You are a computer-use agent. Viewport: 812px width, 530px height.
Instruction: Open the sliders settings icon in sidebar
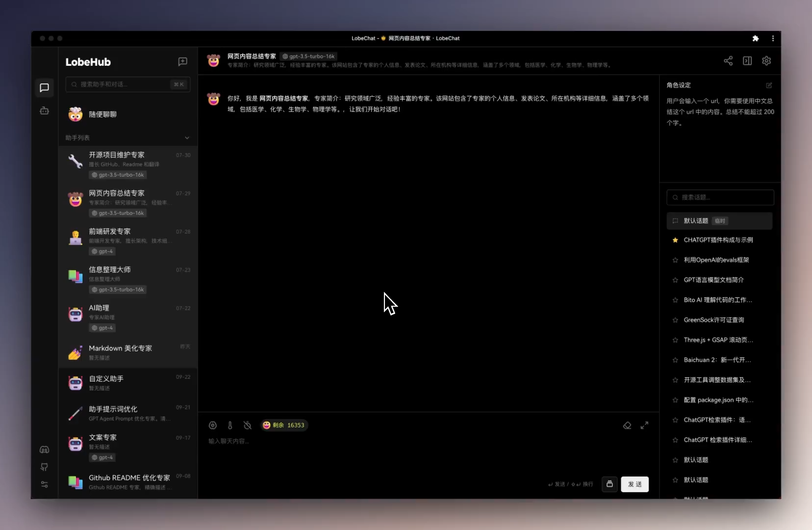pyautogui.click(x=44, y=484)
